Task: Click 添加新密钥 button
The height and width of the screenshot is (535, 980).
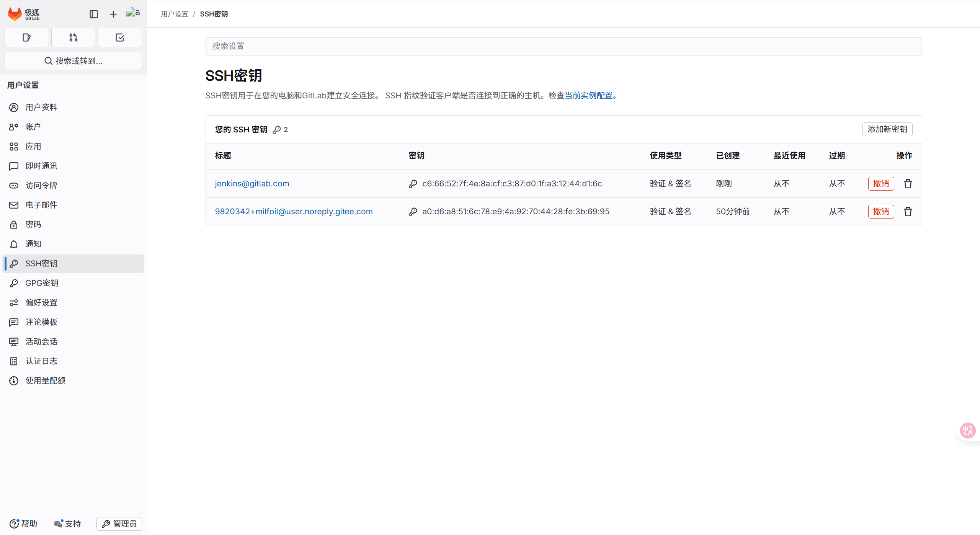Action: [x=887, y=129]
